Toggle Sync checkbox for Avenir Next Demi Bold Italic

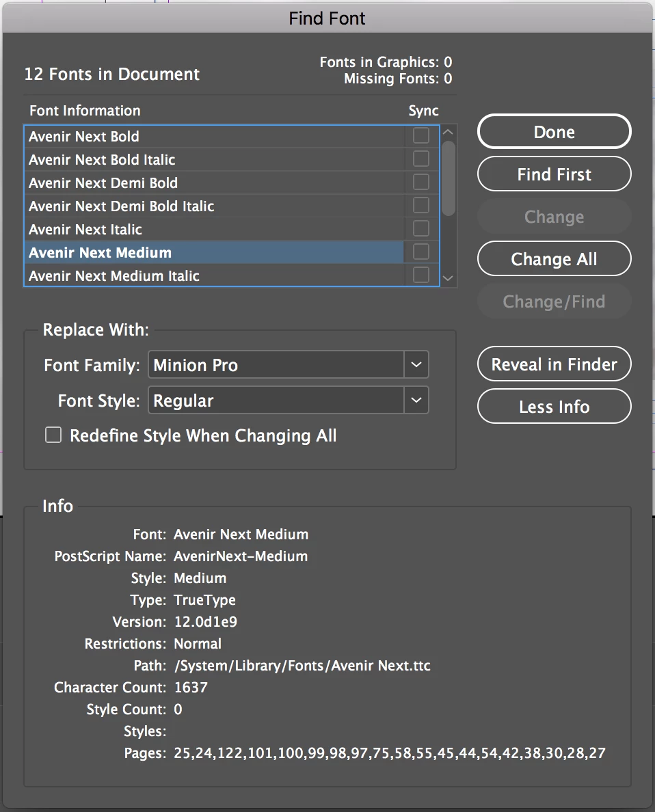click(420, 206)
